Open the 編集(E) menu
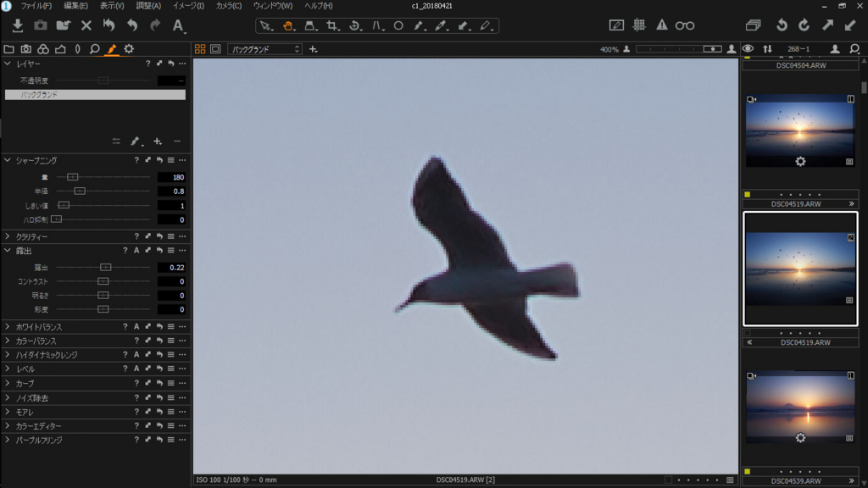This screenshot has width=868, height=488. [x=75, y=6]
